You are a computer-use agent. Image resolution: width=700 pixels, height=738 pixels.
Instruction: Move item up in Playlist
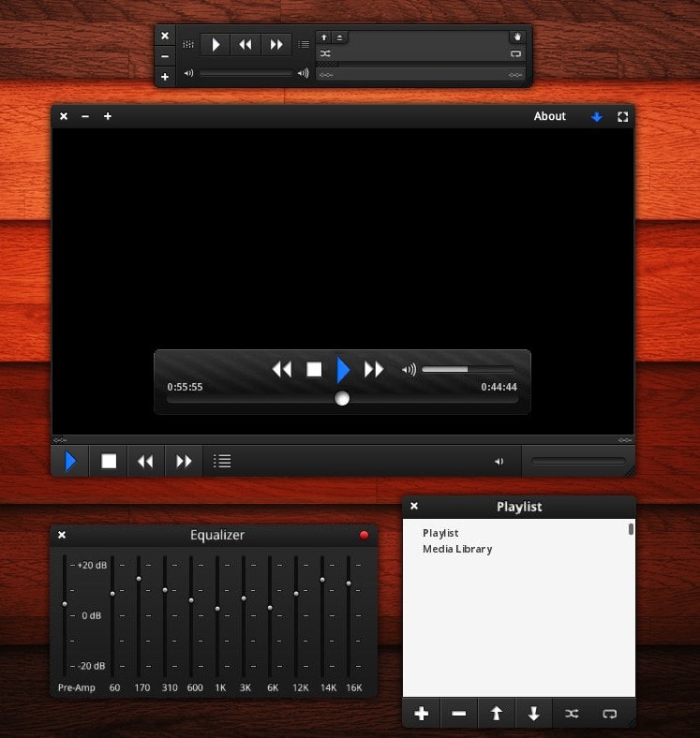point(496,714)
